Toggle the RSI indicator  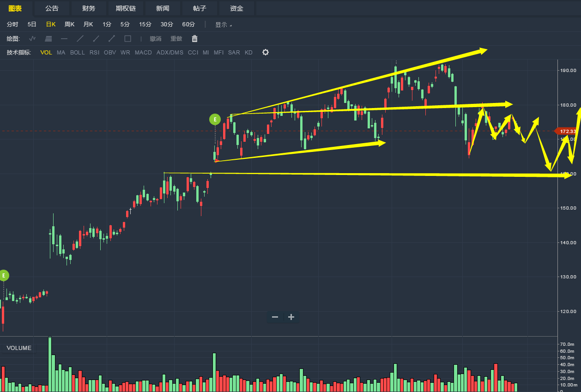(94, 53)
